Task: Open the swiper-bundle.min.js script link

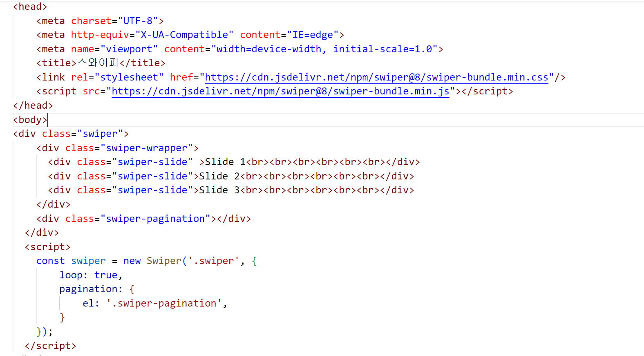Action: click(x=280, y=91)
